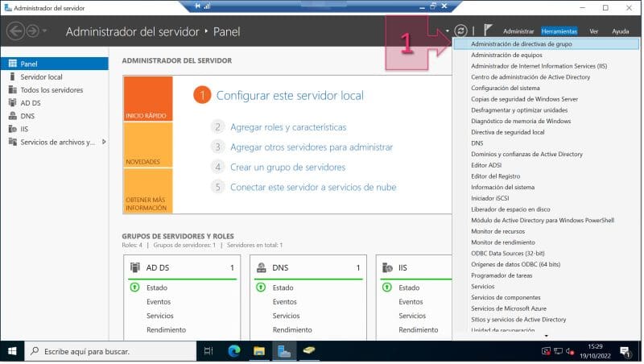The image size is (644, 364).
Task: Click the Panel grid icon
Action: pos(13,64)
